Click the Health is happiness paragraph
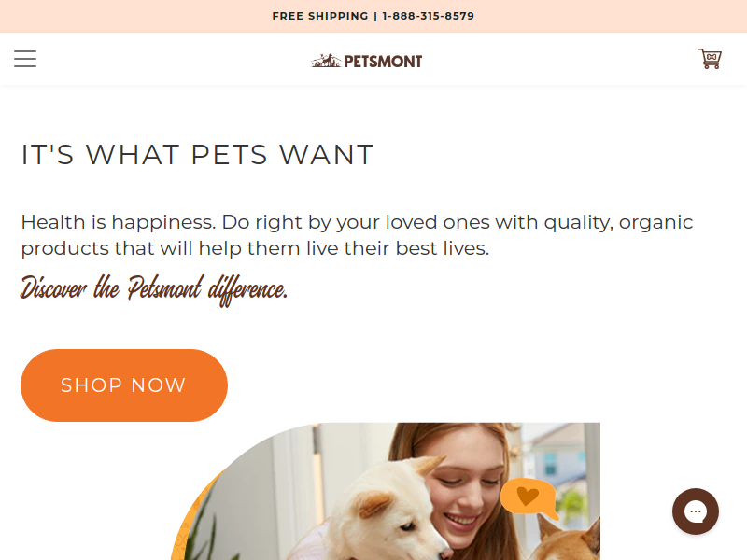The image size is (747, 560). tap(357, 235)
